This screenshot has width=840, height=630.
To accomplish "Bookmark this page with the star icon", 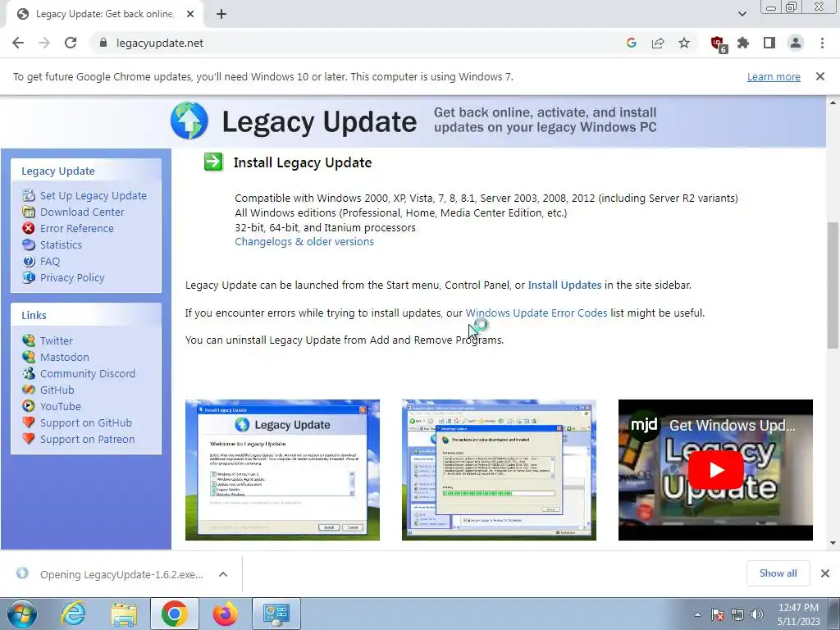I will click(684, 43).
